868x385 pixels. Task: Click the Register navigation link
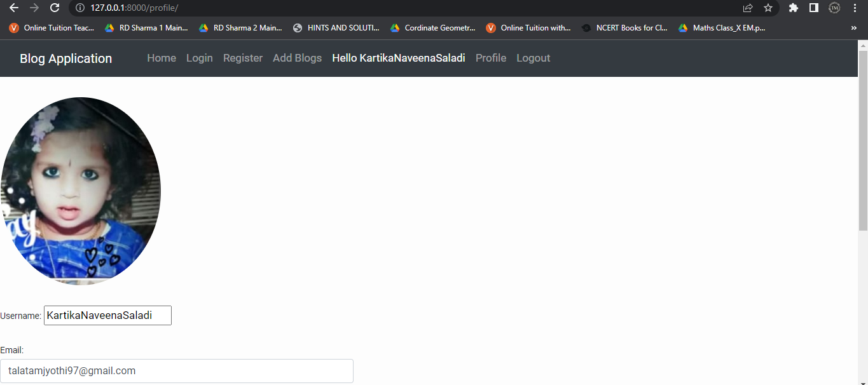(242, 58)
